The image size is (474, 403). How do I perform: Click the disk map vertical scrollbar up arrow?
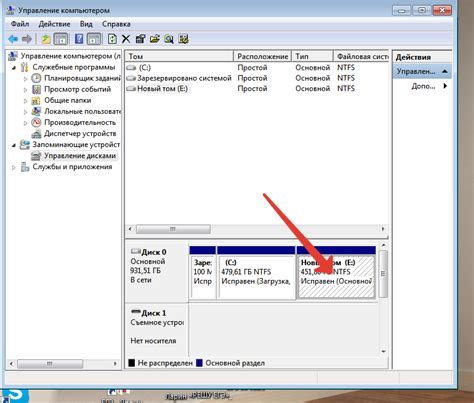point(384,245)
